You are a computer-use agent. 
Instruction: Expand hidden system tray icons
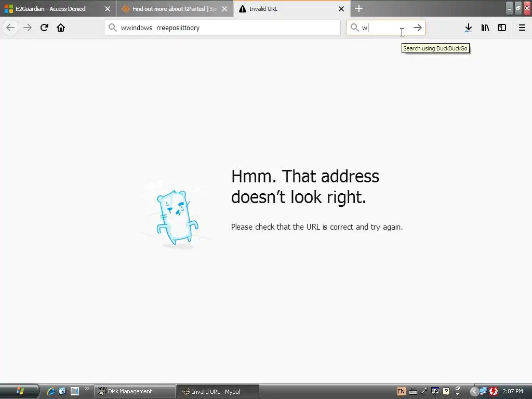click(474, 392)
